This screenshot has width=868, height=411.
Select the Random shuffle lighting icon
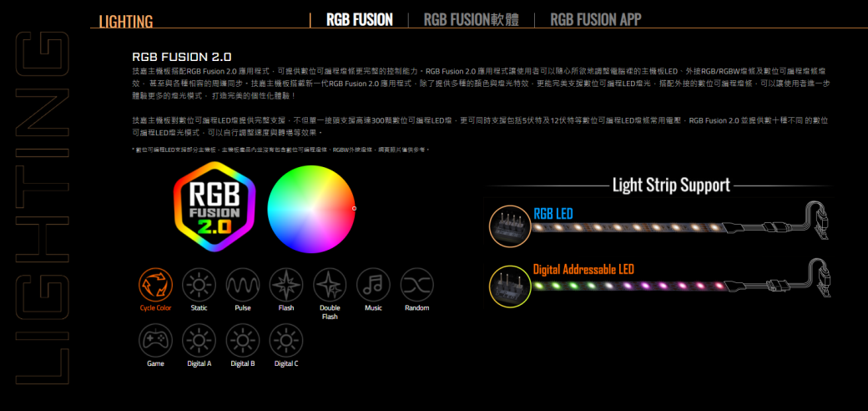pyautogui.click(x=416, y=286)
